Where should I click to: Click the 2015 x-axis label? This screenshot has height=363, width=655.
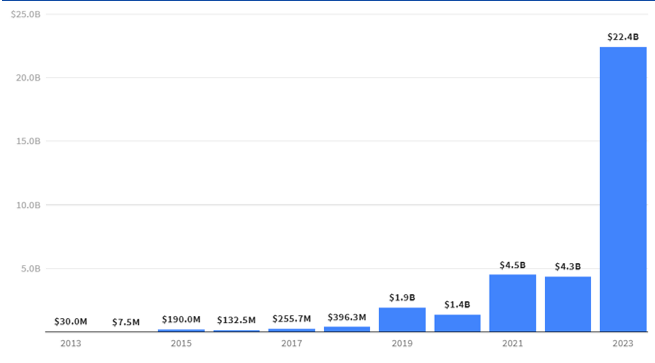point(181,343)
